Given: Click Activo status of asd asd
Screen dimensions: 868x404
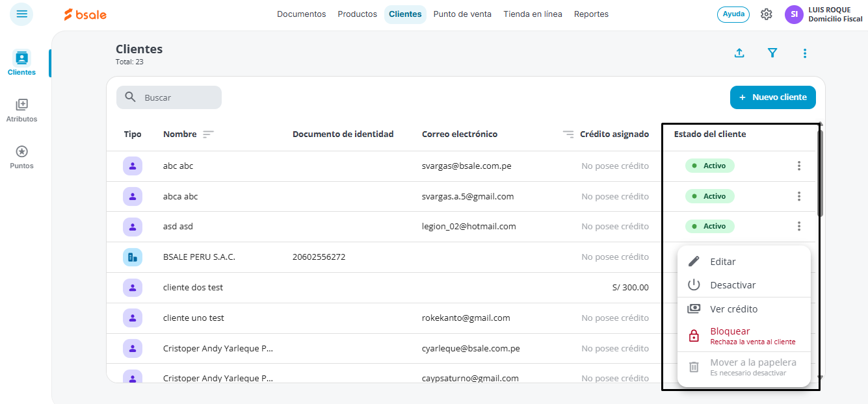Looking at the screenshot, I should pyautogui.click(x=709, y=227).
